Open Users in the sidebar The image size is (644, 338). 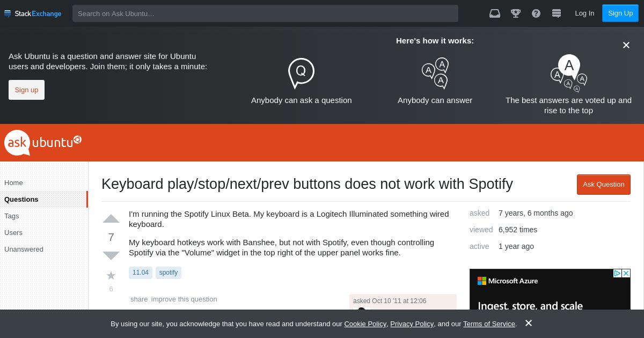click(x=13, y=232)
